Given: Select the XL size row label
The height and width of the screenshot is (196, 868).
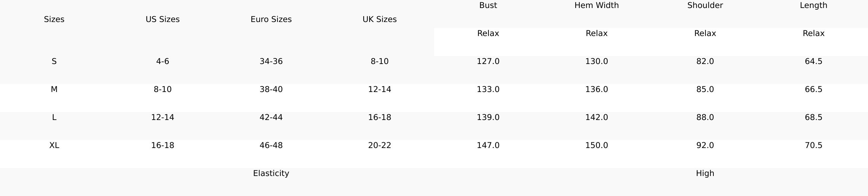Looking at the screenshot, I should pos(54,145).
